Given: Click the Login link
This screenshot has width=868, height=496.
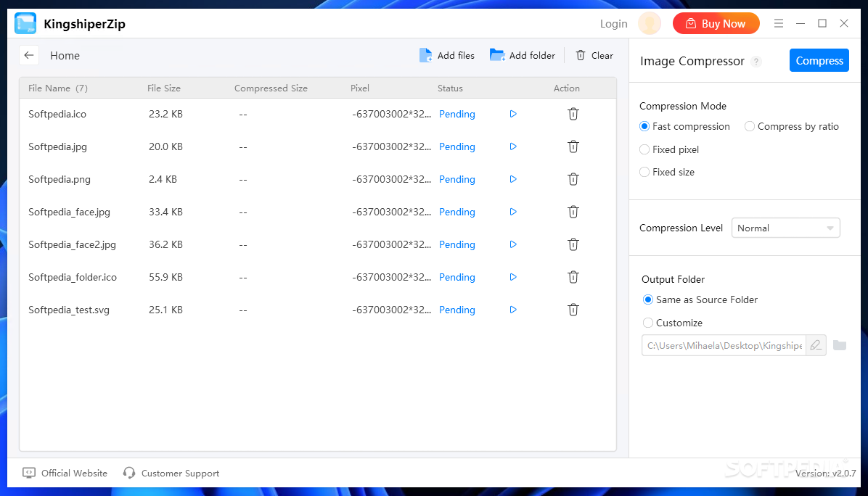Looking at the screenshot, I should pos(613,23).
